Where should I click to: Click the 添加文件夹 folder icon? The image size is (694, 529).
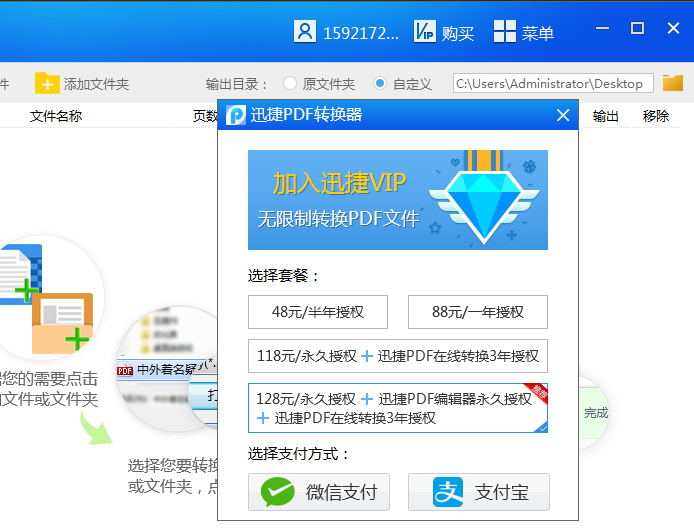47,83
